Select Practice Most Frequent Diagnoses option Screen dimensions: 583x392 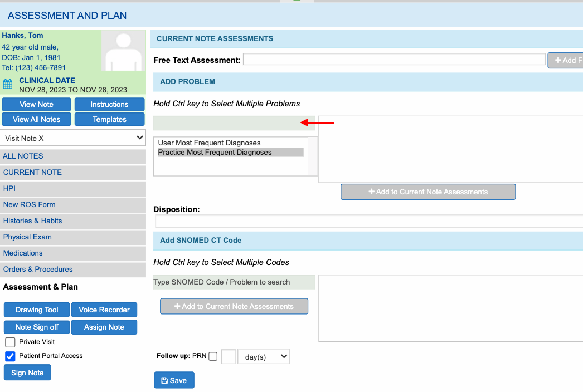(215, 153)
